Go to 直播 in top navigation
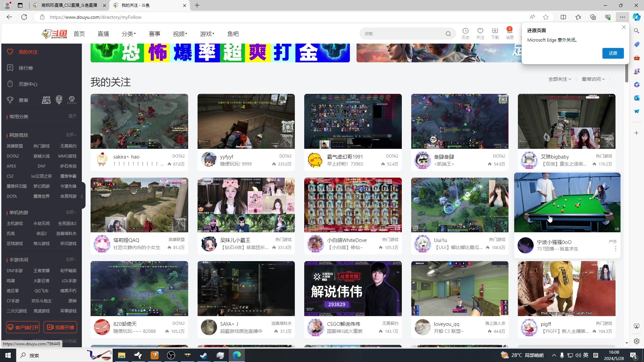Screen dimensions: 644x362 (103, 34)
